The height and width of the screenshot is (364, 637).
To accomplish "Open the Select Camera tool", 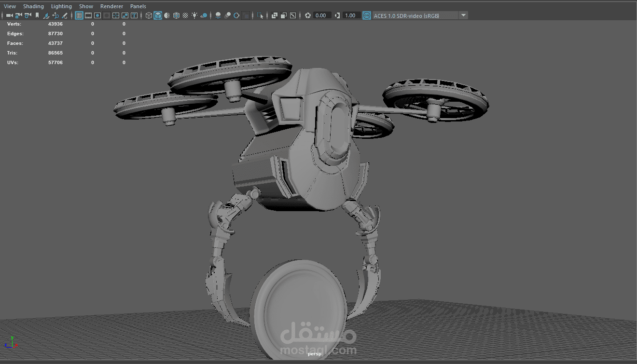I will point(9,15).
